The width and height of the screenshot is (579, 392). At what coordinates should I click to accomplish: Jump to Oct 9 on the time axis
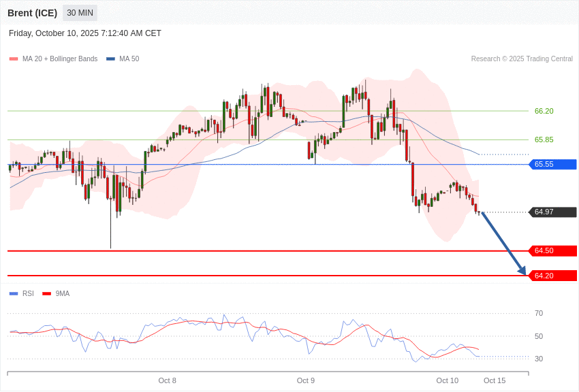click(x=306, y=380)
